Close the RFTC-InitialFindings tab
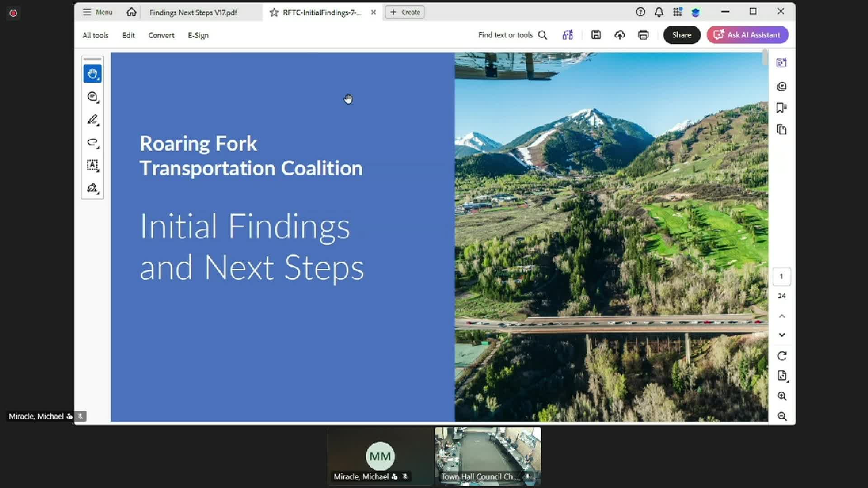 [x=373, y=13]
